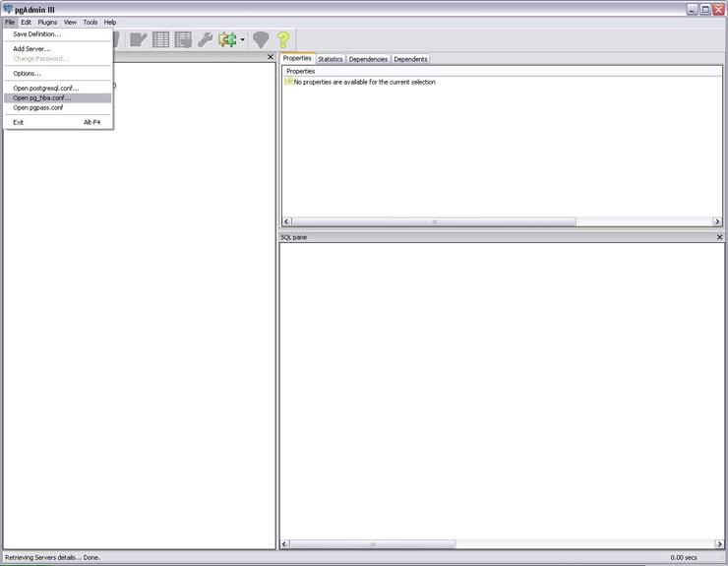Open the Help menu
This screenshot has width=728, height=566.
(110, 22)
